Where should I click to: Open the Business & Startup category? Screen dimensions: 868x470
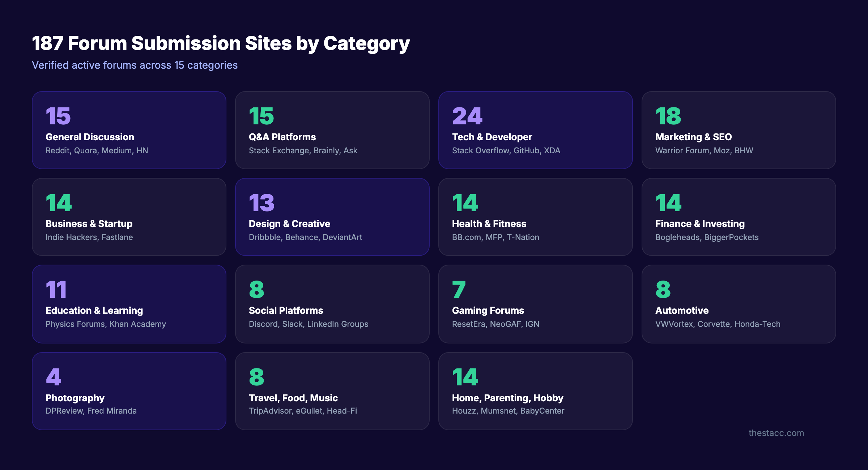pos(128,217)
